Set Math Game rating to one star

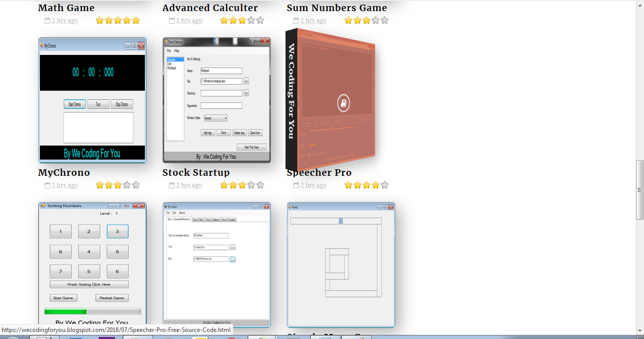pos(100,21)
